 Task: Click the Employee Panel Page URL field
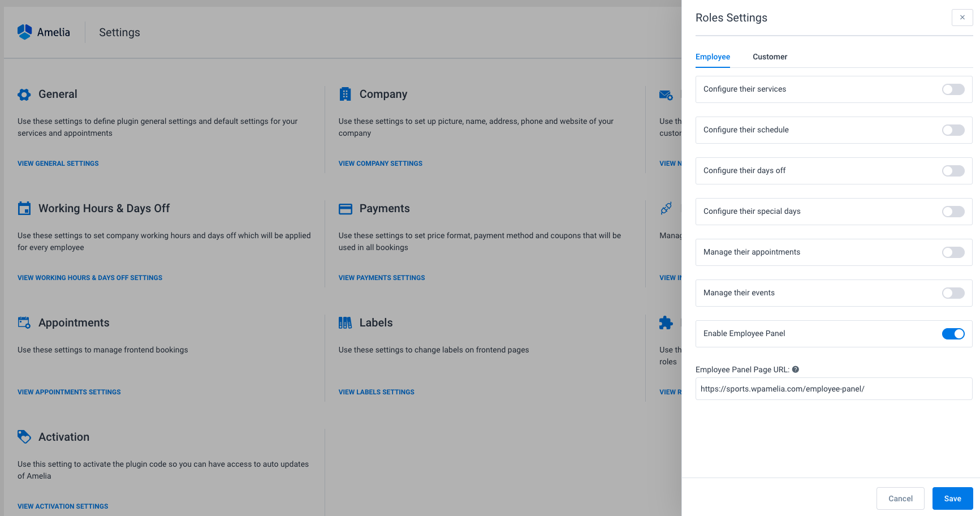tap(833, 389)
